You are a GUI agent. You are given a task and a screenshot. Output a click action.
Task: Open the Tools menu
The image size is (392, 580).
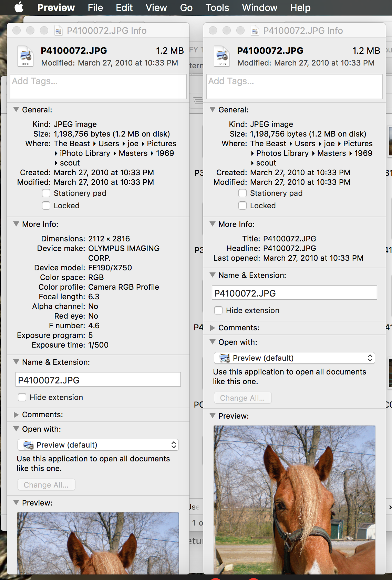point(217,8)
